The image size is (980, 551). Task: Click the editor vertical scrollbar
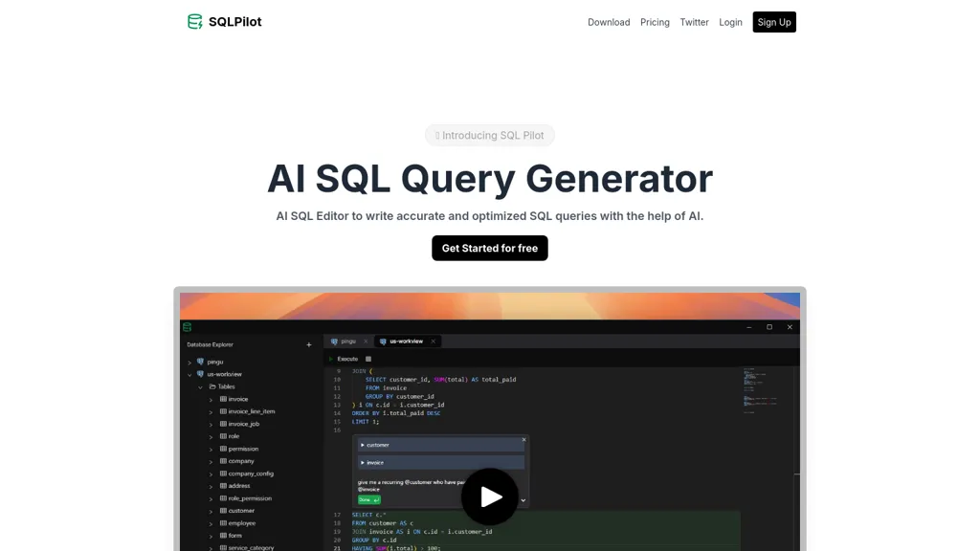pos(797,458)
